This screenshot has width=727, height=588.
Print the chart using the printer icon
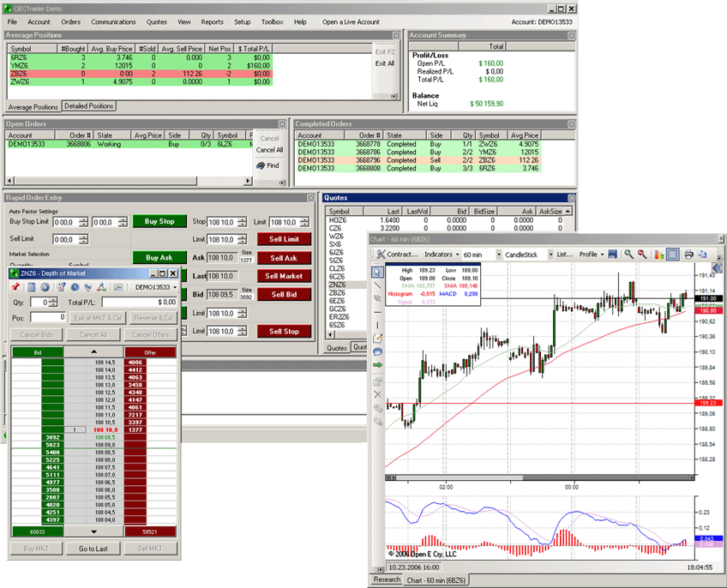point(688,255)
